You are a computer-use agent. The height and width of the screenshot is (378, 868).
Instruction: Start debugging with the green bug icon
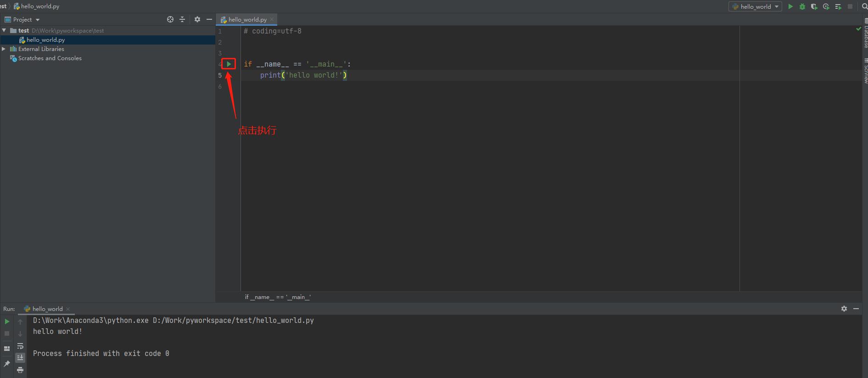[802, 6]
